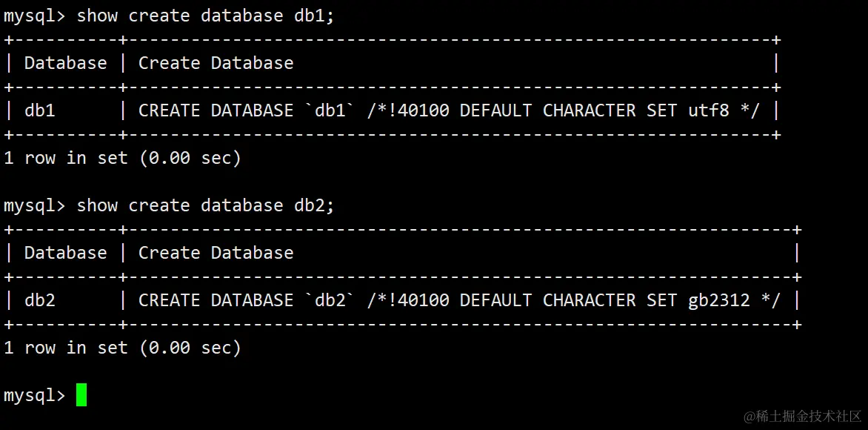Viewport: 868px width, 430px height.
Task: Click the second command "show create database db2;"
Action: coord(206,205)
